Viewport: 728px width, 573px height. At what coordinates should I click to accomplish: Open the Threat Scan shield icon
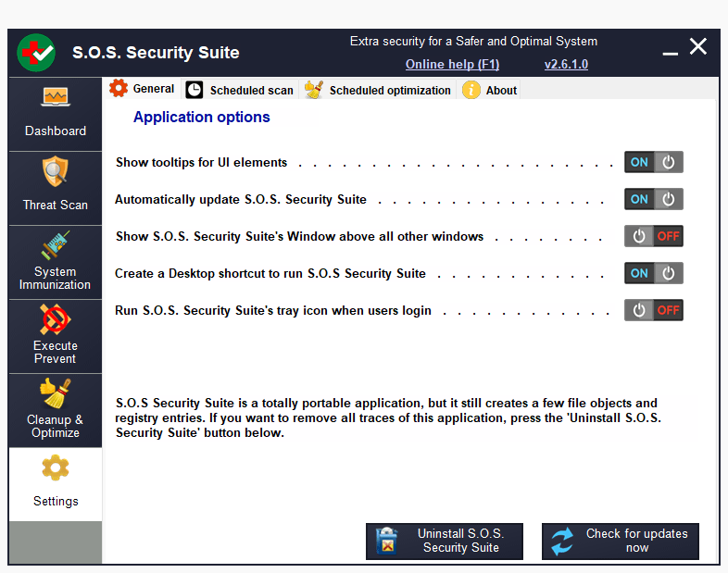(x=56, y=171)
